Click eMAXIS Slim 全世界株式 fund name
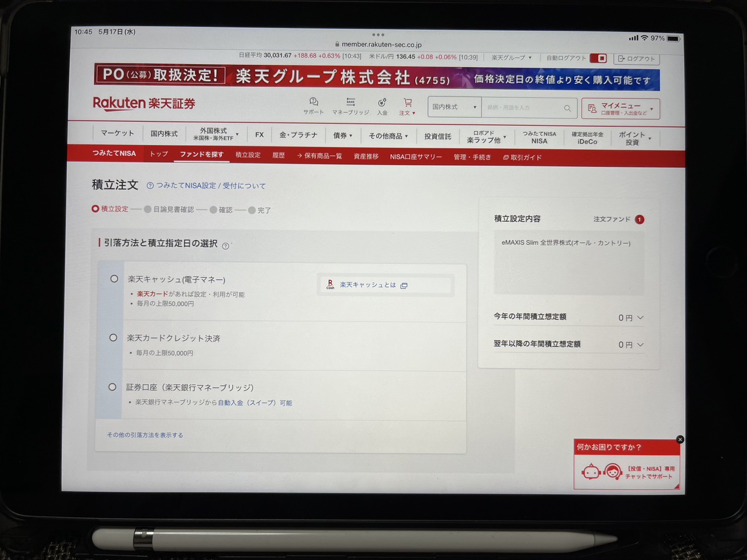This screenshot has height=560, width=747. pyautogui.click(x=566, y=243)
